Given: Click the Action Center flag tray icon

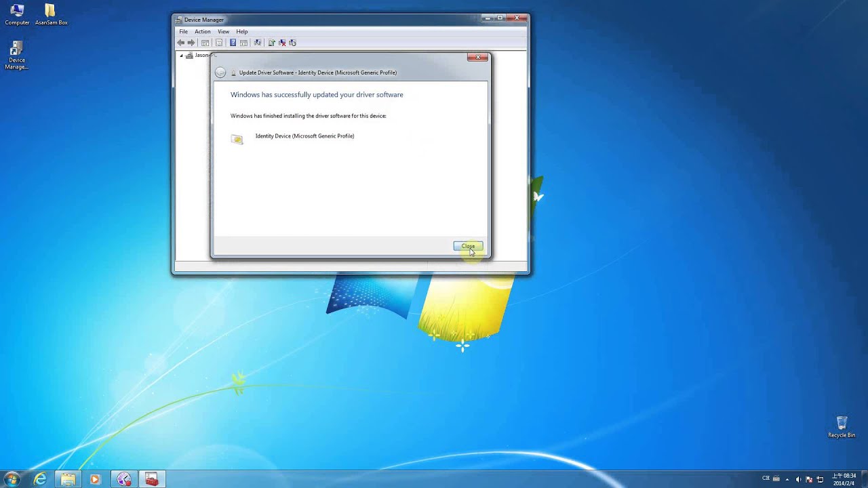Looking at the screenshot, I should [809, 479].
